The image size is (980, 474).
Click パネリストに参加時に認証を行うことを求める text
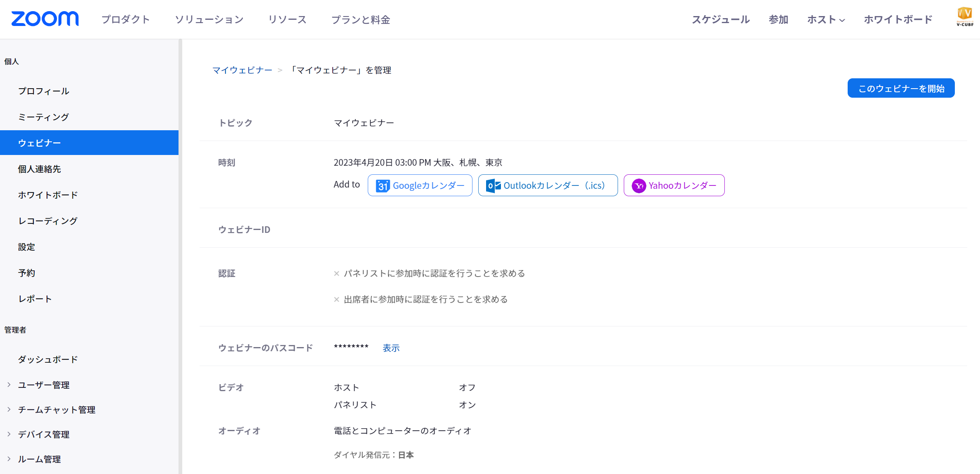click(x=434, y=273)
